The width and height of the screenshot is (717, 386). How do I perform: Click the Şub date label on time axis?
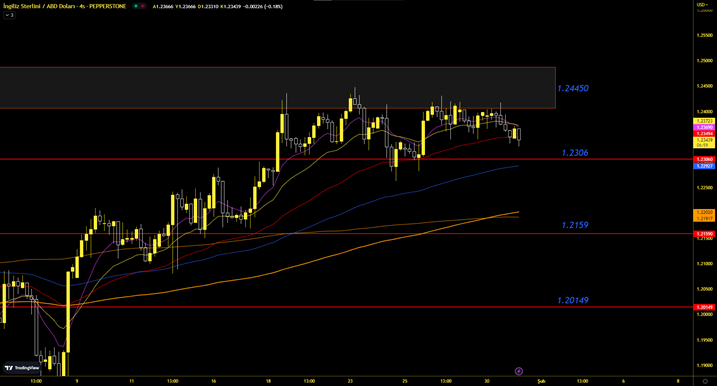click(541, 381)
